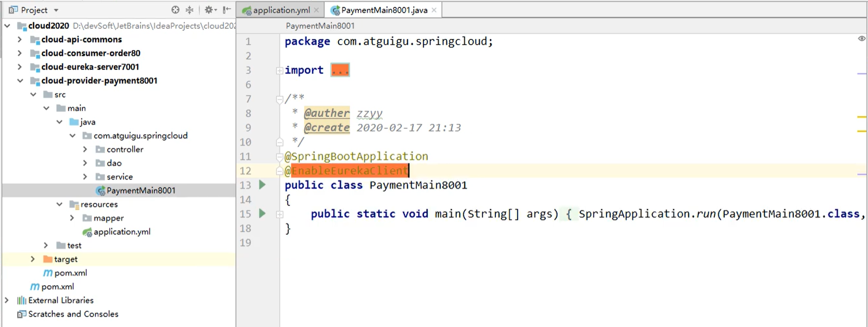Expand the test folder

click(46, 245)
